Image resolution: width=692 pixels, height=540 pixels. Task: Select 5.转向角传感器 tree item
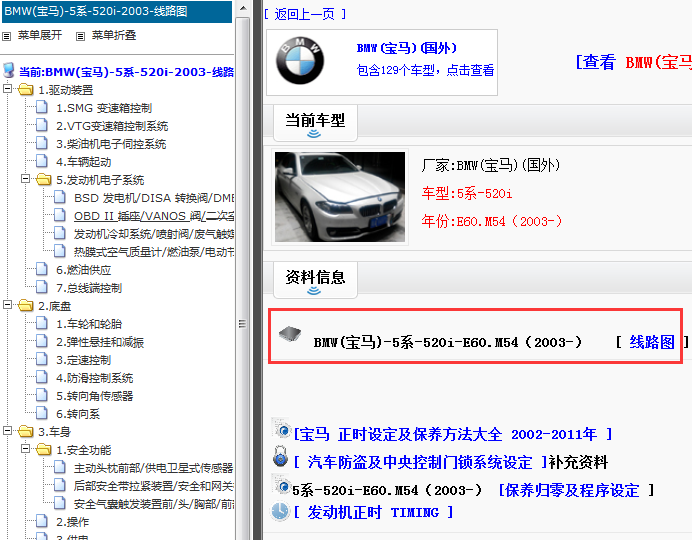(x=94, y=396)
